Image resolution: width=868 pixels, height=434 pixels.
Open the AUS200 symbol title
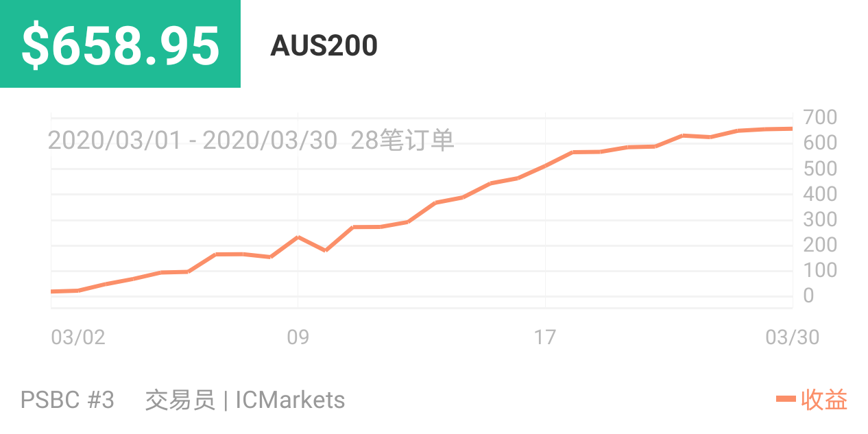pyautogui.click(x=324, y=46)
